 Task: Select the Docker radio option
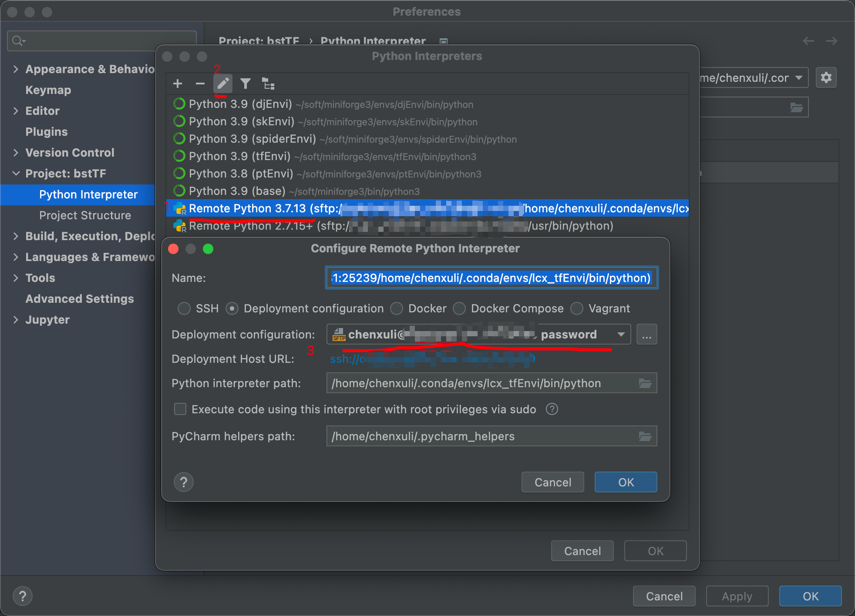397,308
